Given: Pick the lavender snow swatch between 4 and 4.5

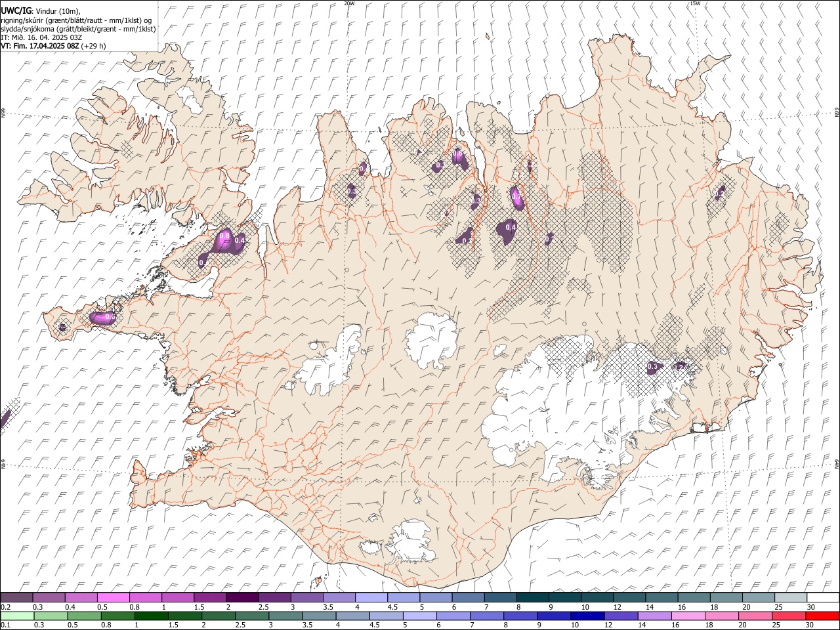Looking at the screenshot, I should [371, 598].
